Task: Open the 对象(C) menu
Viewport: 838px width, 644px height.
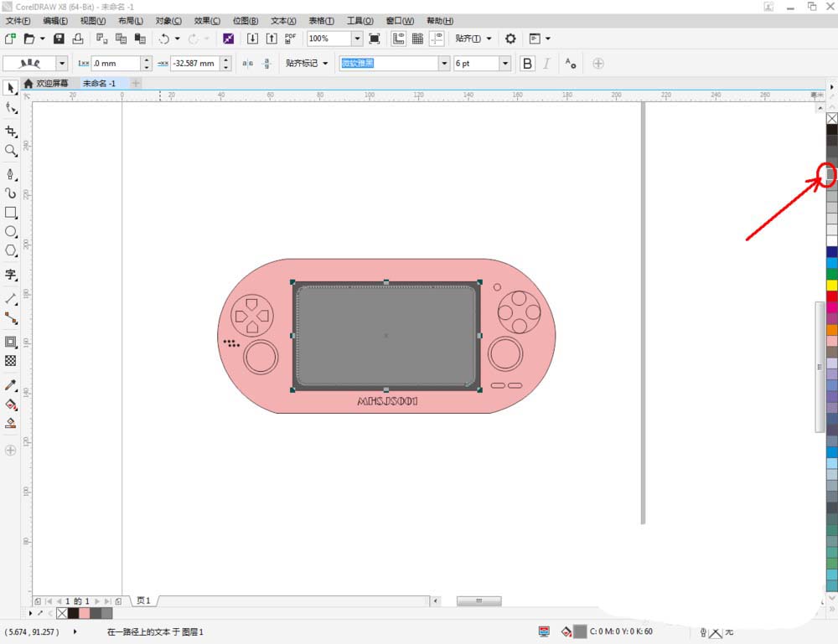Action: [168, 21]
